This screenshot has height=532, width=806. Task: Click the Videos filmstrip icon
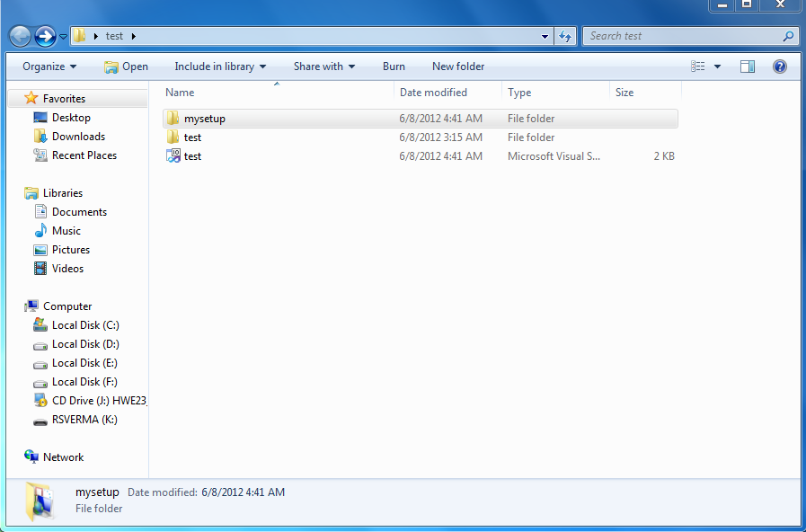40,269
